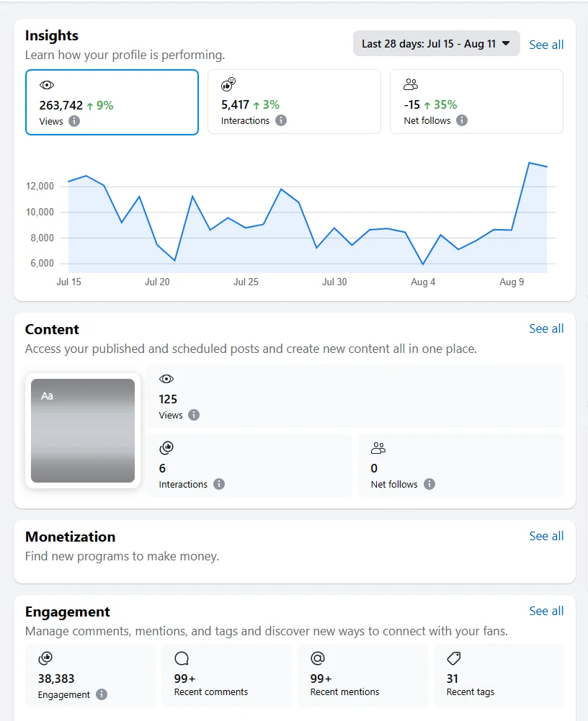This screenshot has height=721, width=588.
Task: Click the comment bubble icon above Recent comments
Action: coord(182,658)
